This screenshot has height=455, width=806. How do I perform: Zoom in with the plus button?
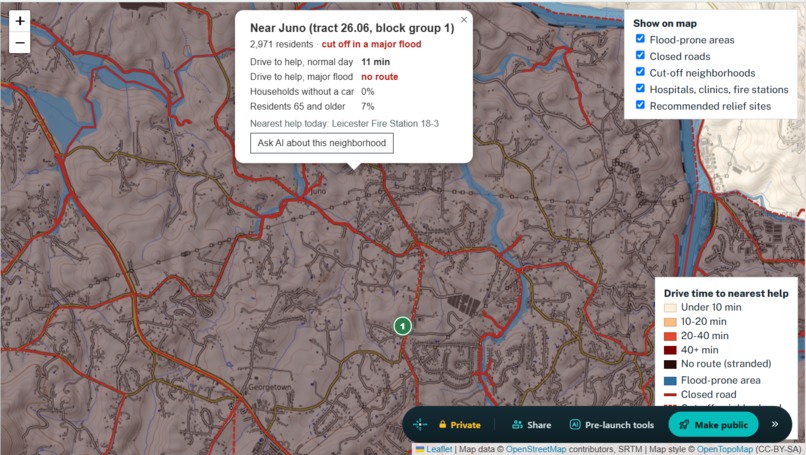(20, 21)
